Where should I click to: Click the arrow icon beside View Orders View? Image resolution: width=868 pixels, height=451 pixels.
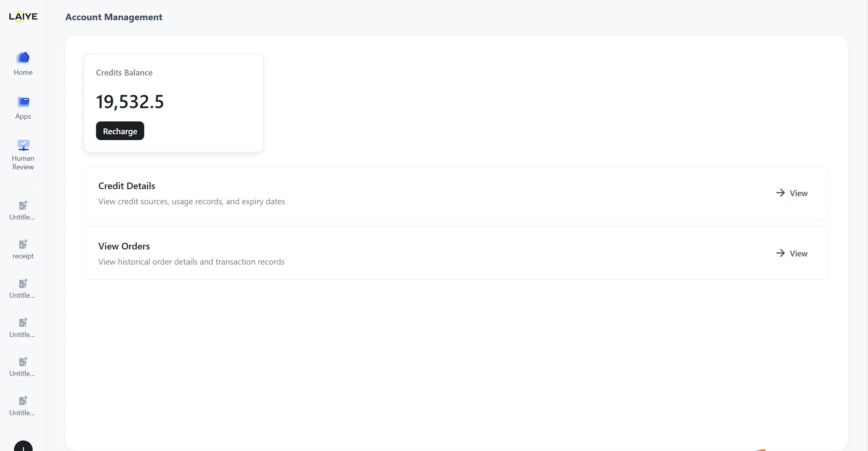(780, 253)
